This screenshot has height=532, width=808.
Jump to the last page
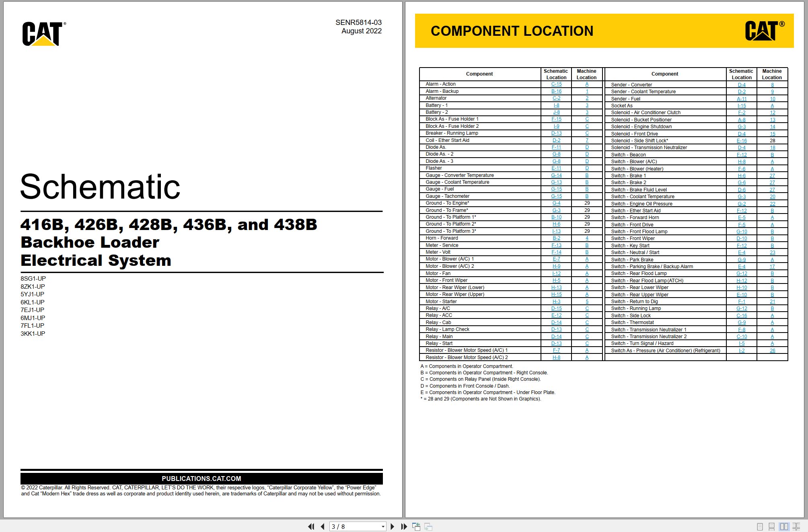404,526
